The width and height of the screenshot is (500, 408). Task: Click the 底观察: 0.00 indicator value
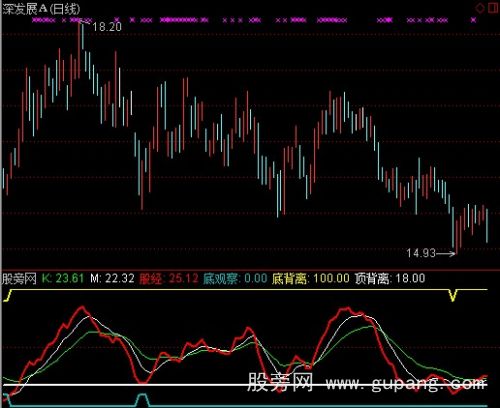235,278
